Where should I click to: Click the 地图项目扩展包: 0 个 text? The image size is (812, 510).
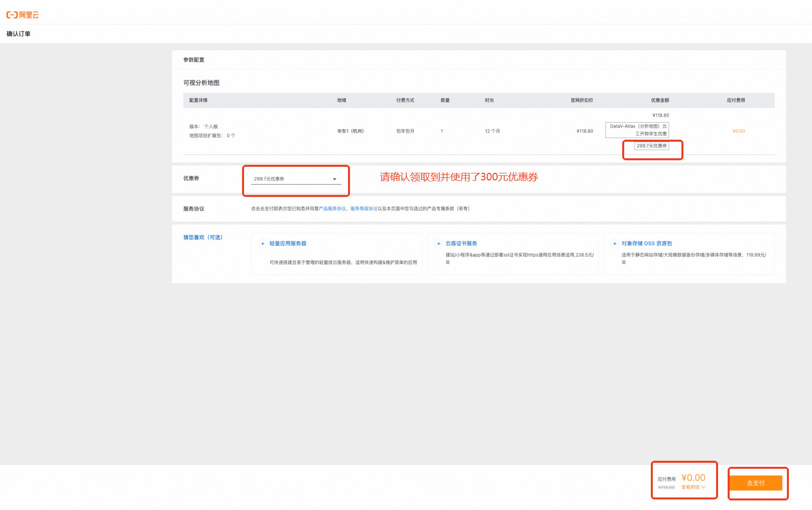point(212,136)
